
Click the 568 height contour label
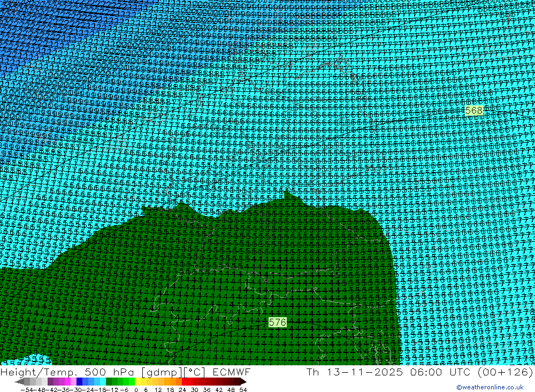pos(474,111)
